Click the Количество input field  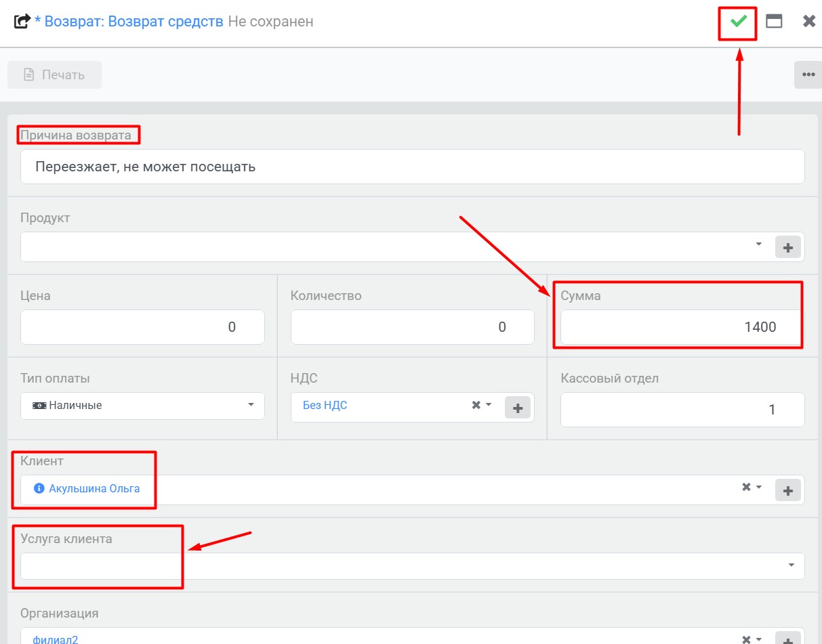tap(412, 327)
